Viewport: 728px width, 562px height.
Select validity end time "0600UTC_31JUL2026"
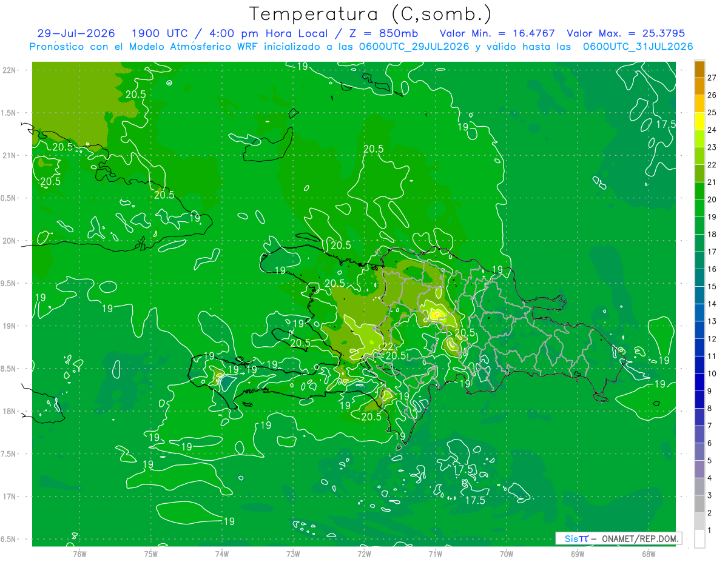[638, 47]
